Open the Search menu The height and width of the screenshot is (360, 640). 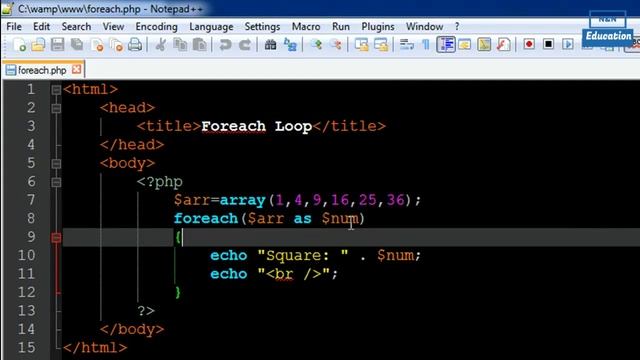tap(76, 27)
